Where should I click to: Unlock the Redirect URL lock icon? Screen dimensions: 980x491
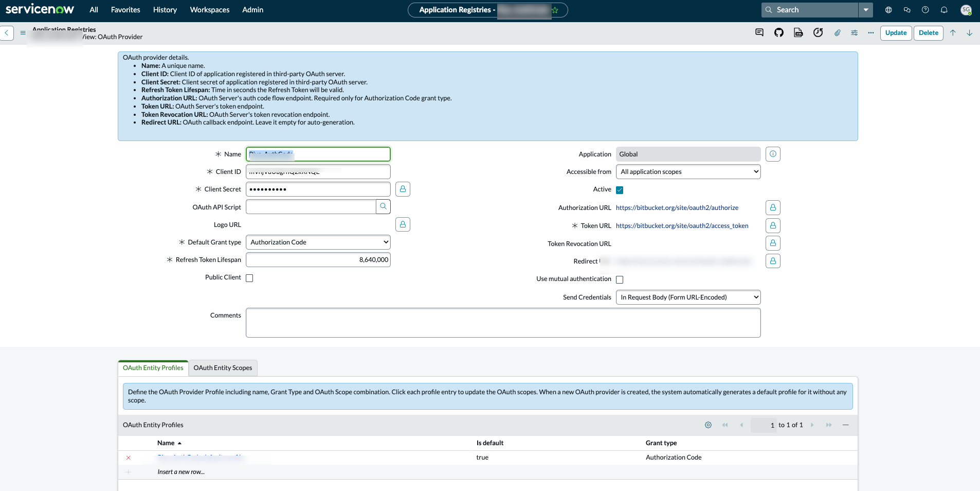tap(773, 261)
